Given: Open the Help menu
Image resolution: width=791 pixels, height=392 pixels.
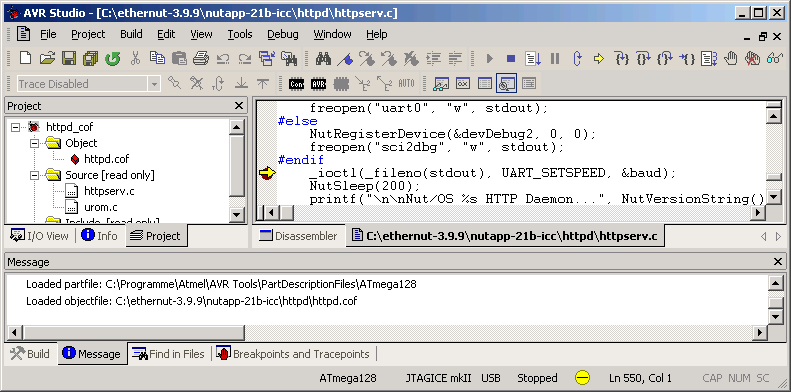Looking at the screenshot, I should click(376, 34).
